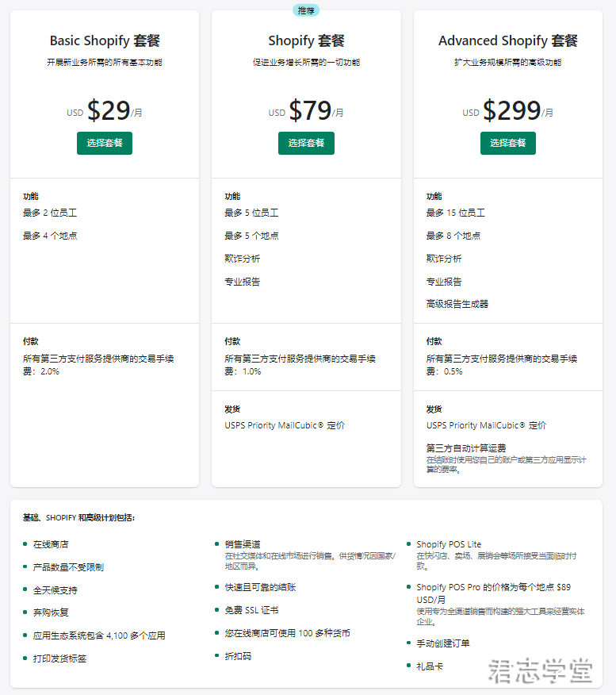Screen dimensions: 616x695
Task: Click the 在线商店 list item
Action: click(x=51, y=544)
